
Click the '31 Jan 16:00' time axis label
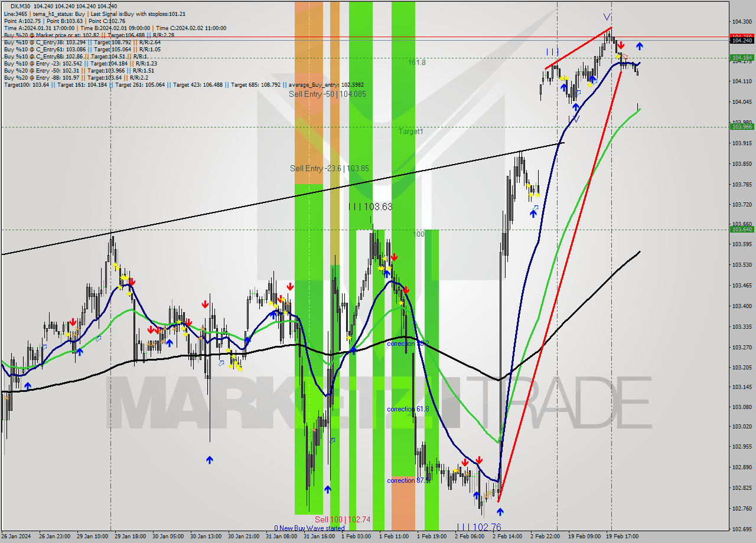[319, 537]
